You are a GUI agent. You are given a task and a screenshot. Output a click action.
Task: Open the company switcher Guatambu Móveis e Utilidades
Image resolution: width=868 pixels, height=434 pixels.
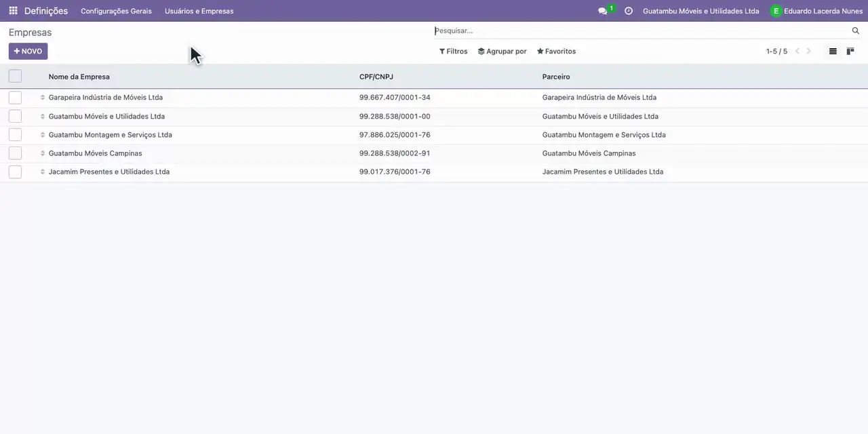coord(701,11)
